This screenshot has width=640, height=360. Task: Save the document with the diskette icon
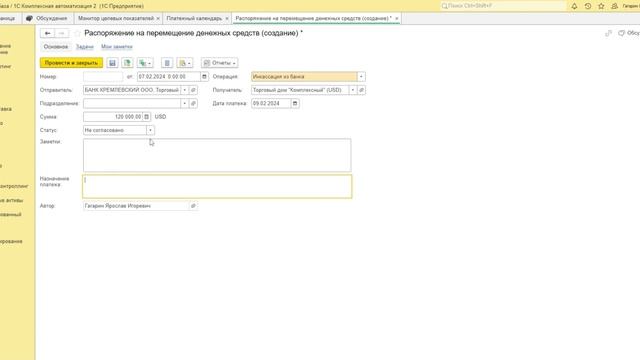point(112,63)
